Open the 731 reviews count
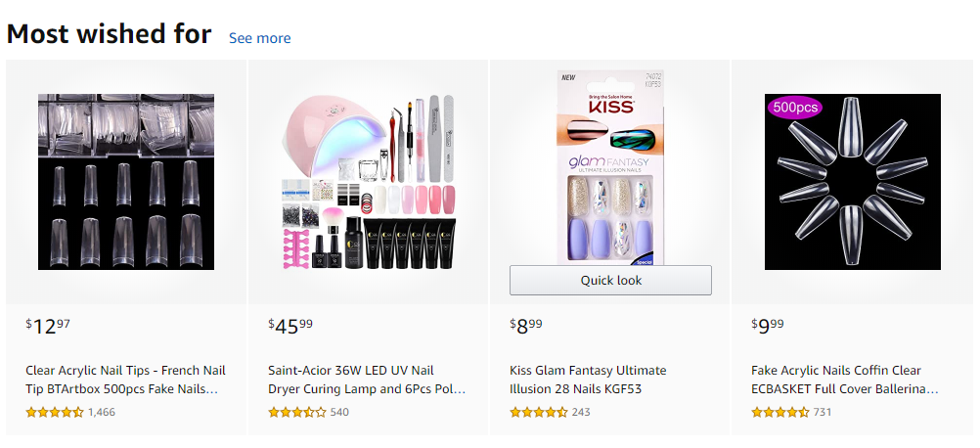Screen dimensions: 980x448 (x=823, y=413)
